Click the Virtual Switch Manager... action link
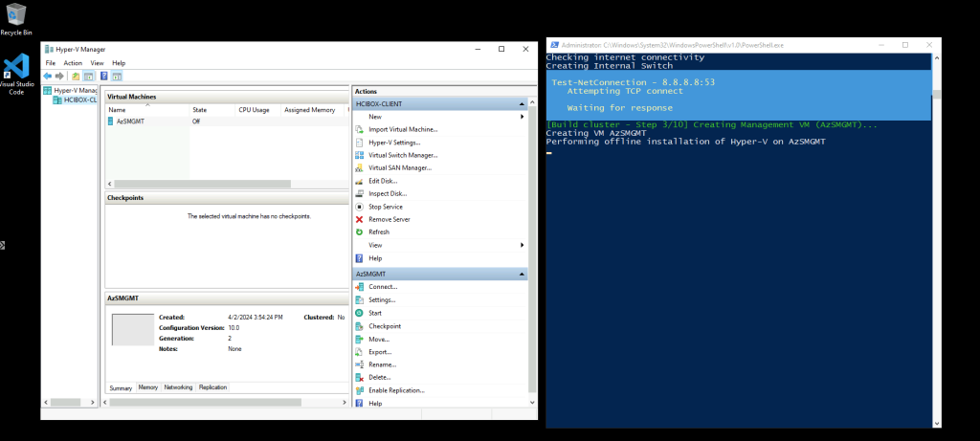Viewport: 980px width, 441px height. coord(403,155)
